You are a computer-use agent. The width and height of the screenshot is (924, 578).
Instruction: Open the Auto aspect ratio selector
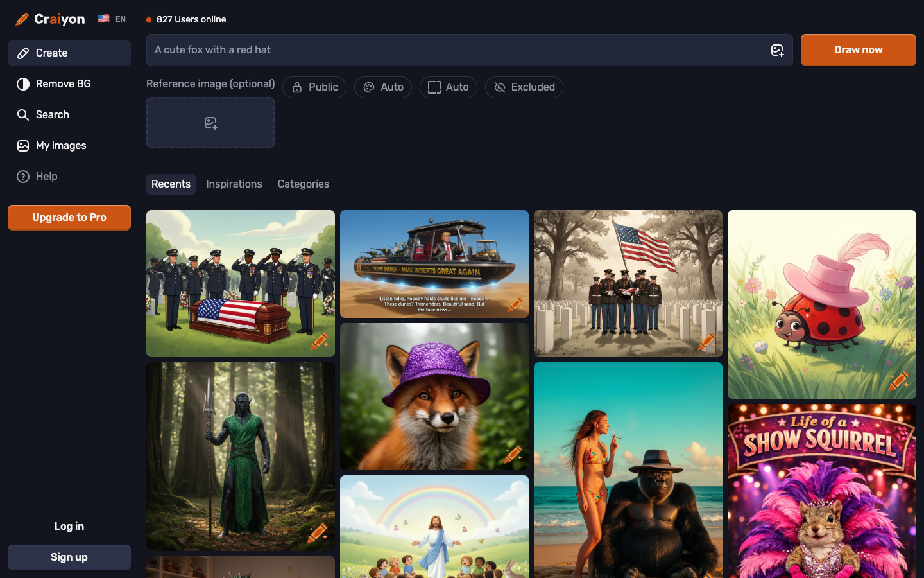[449, 87]
